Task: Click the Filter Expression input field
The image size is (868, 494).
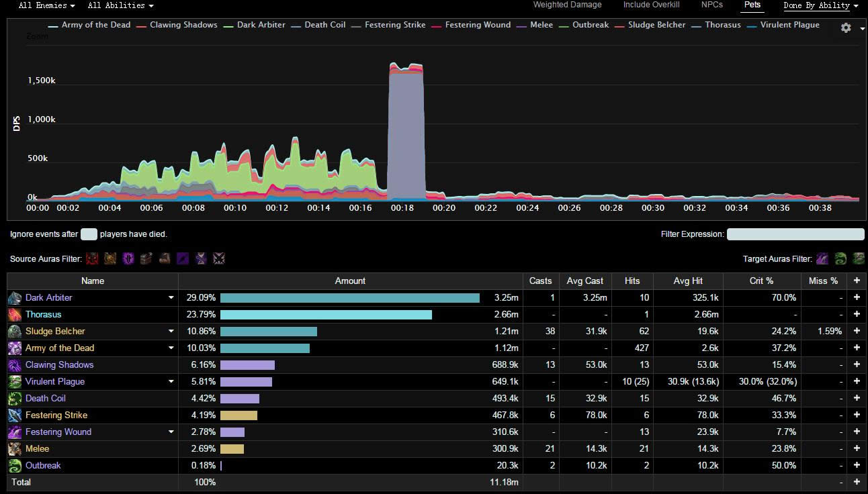Action: [795, 234]
